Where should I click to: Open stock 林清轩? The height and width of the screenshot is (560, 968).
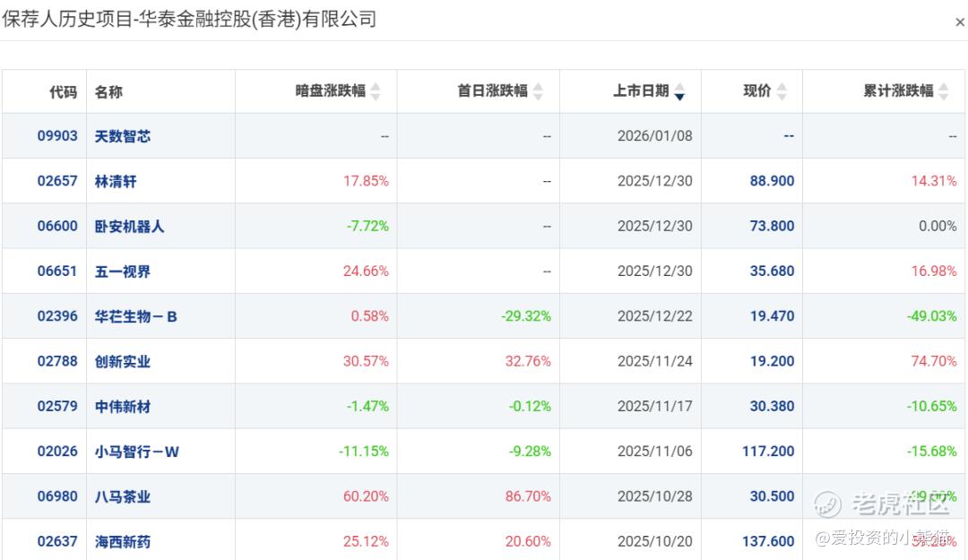pos(116,182)
